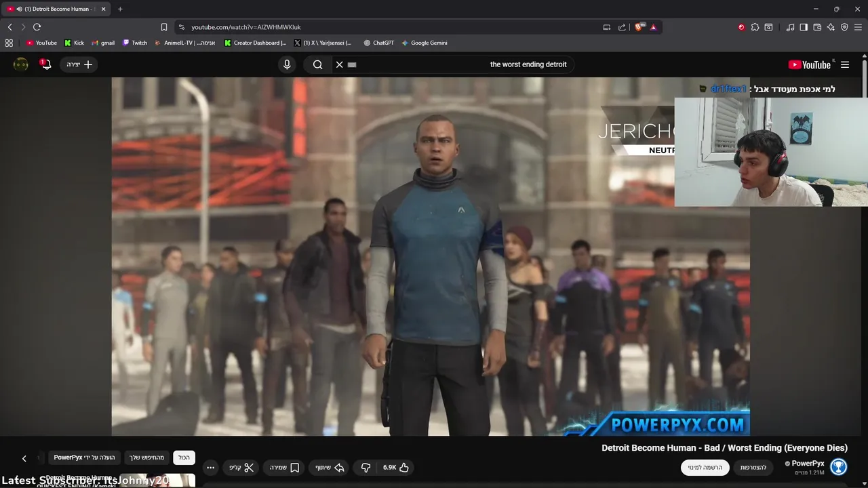Open Brave Shields lion icon
This screenshot has height=488, width=868.
click(639, 27)
